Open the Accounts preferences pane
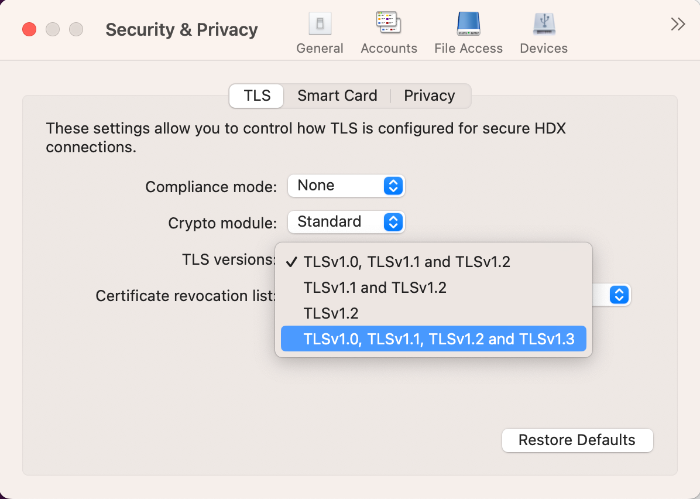The height and width of the screenshot is (499, 700). [x=388, y=33]
